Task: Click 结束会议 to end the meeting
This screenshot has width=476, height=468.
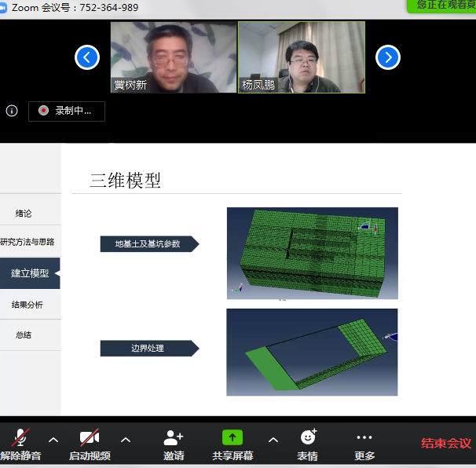Action: coord(445,444)
